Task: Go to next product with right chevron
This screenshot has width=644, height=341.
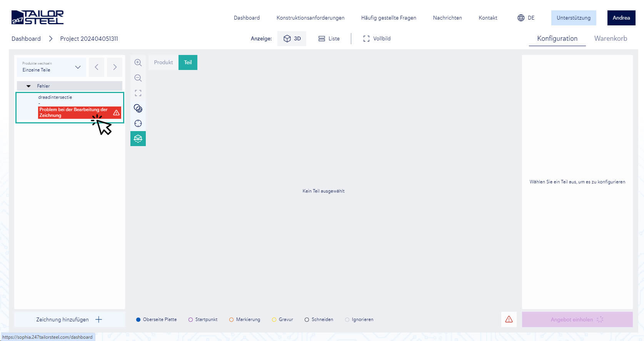Action: [115, 67]
